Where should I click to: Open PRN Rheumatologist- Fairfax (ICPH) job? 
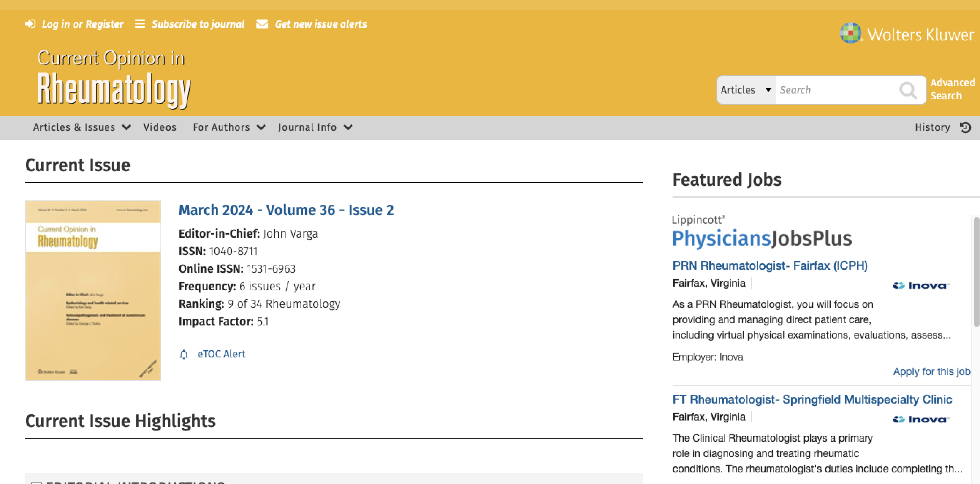770,265
